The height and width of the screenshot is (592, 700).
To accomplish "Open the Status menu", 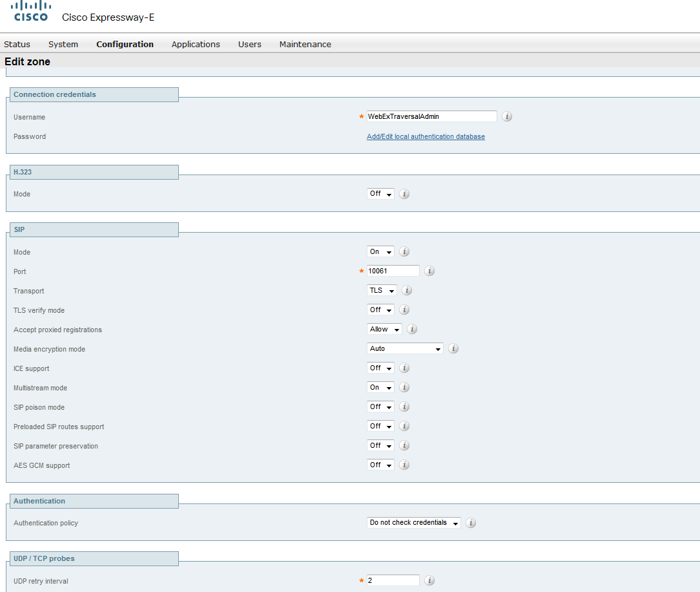I will tap(17, 44).
